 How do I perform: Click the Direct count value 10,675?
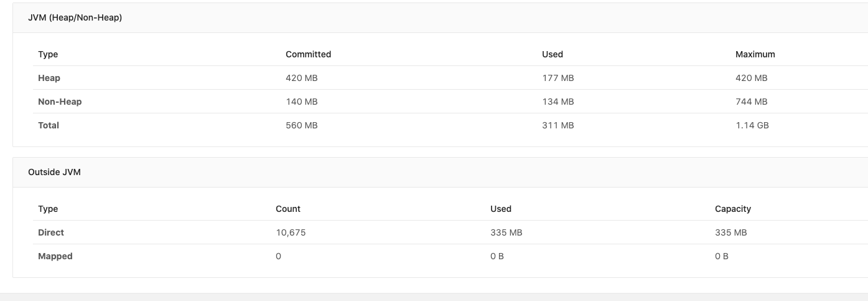[291, 232]
